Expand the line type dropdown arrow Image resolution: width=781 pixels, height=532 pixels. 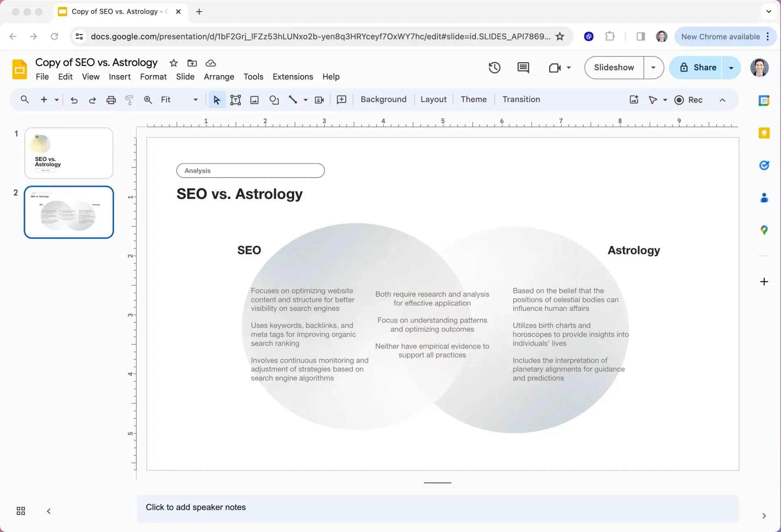pyautogui.click(x=305, y=100)
